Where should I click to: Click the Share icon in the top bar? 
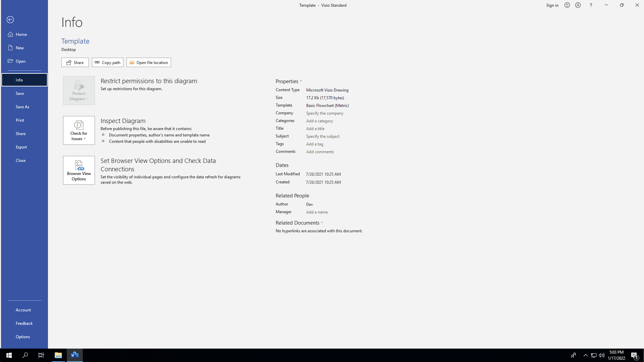75,62
